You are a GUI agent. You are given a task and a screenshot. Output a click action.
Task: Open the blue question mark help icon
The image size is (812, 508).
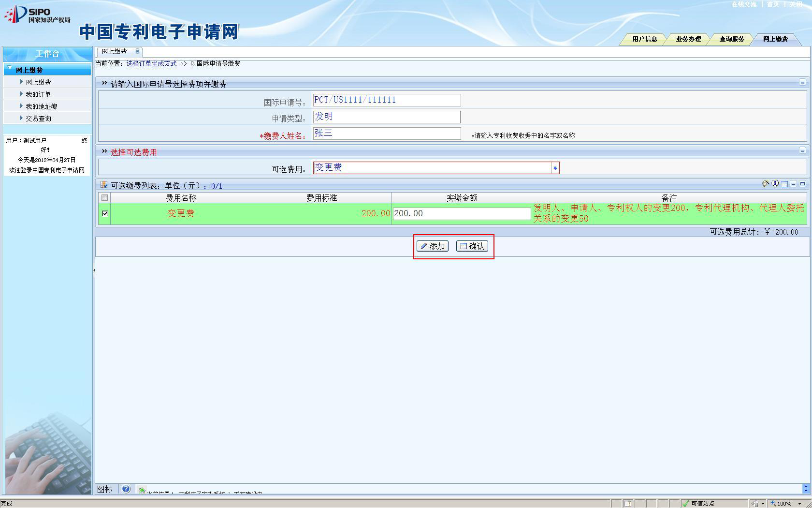point(126,489)
